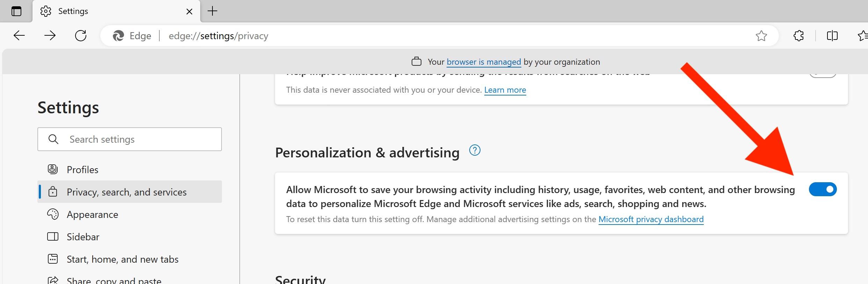Go back to the previous page
The height and width of the screenshot is (284, 868).
19,35
